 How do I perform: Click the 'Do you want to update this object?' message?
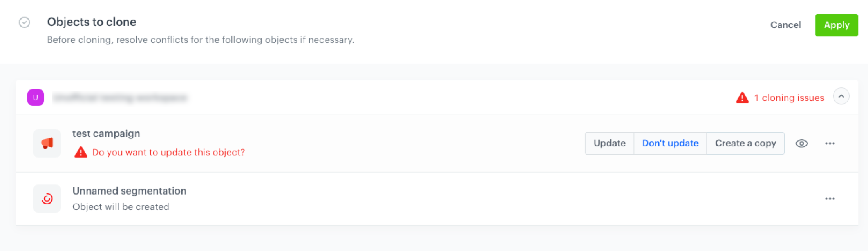point(168,152)
